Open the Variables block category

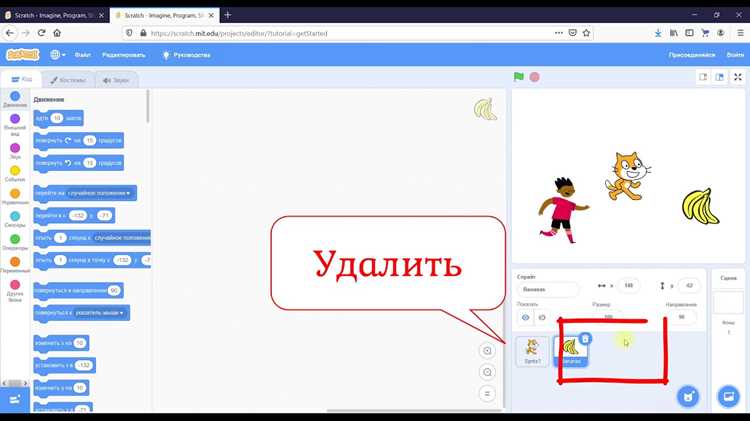(x=15, y=265)
